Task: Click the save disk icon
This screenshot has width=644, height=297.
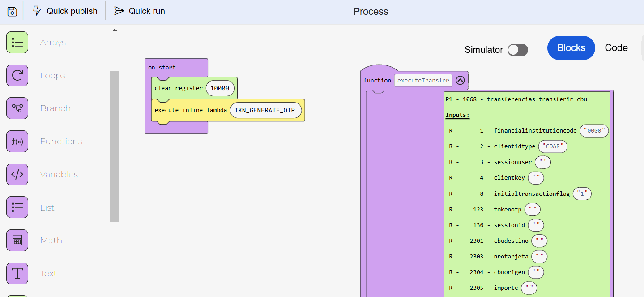Action: pyautogui.click(x=13, y=12)
